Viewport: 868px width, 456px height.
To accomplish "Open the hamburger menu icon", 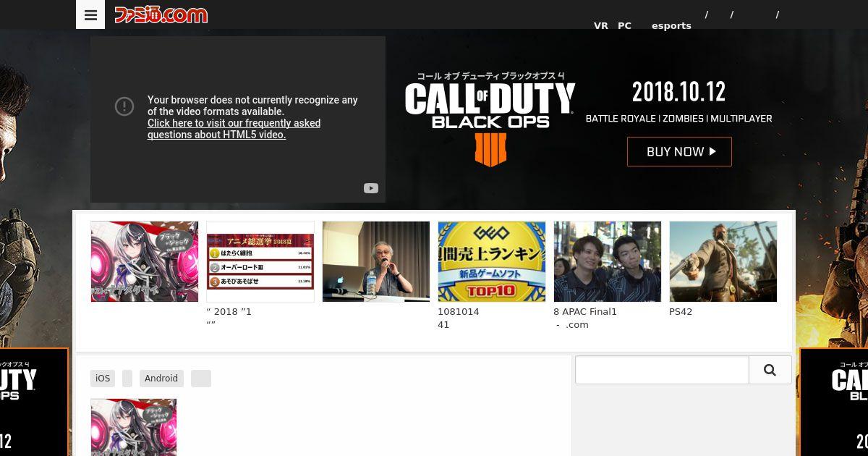I will tap(90, 14).
